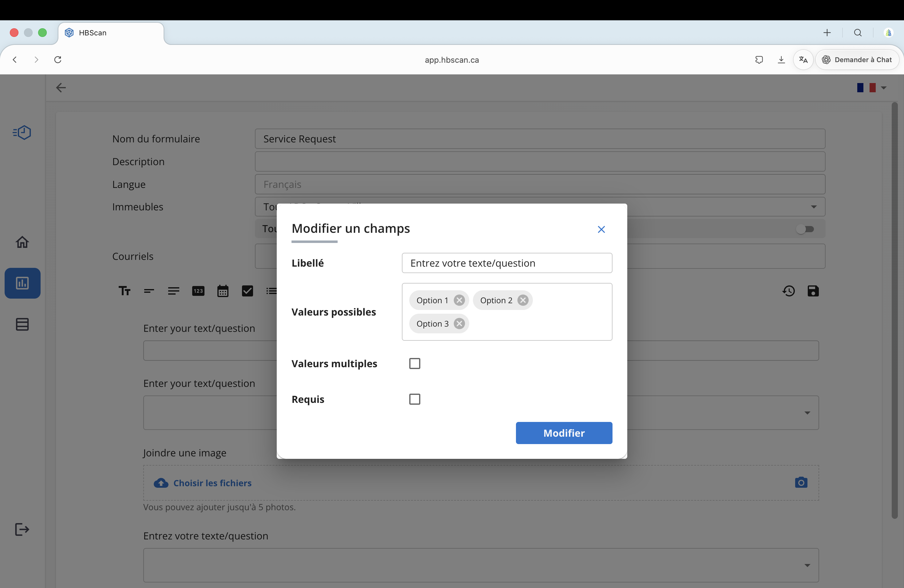Click the address bar app.hbscan.ca
Screen dimensions: 904x588
point(452,60)
